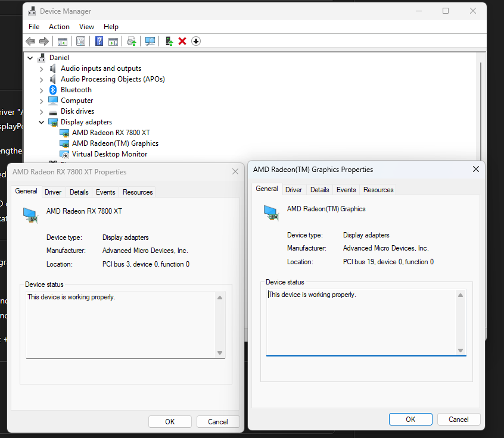Select Virtual Desktop Monitor in device tree
This screenshot has height=438, width=504.
pos(110,154)
